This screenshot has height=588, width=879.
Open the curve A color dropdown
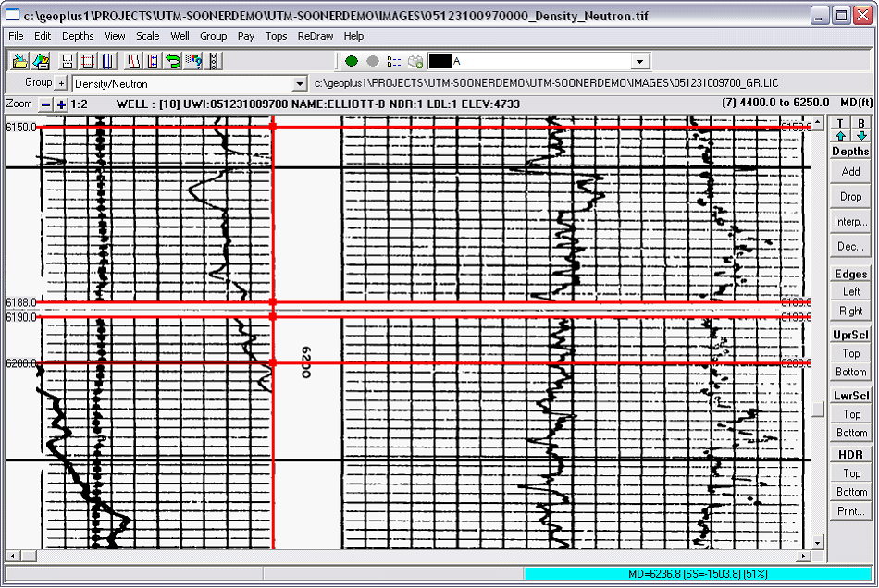(x=640, y=61)
